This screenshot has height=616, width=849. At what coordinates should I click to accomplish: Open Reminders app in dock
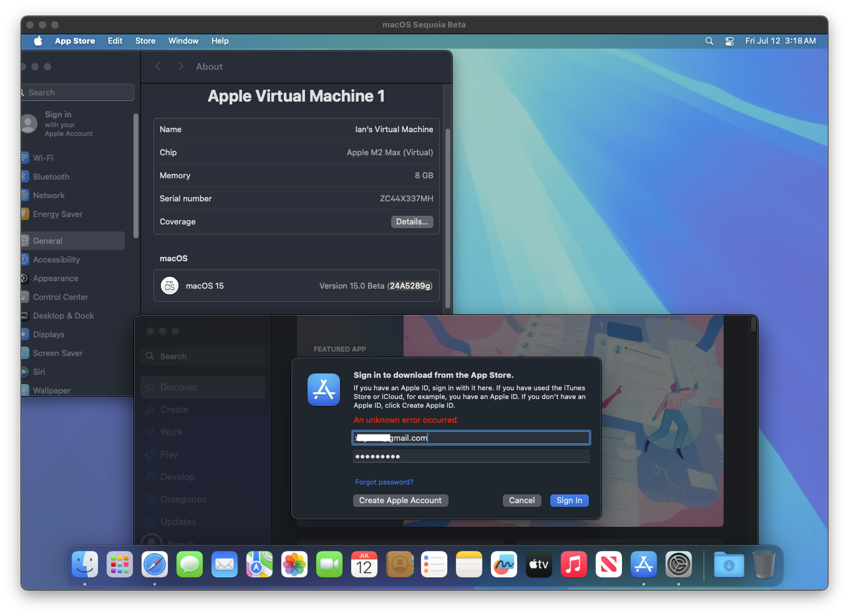[x=434, y=565]
